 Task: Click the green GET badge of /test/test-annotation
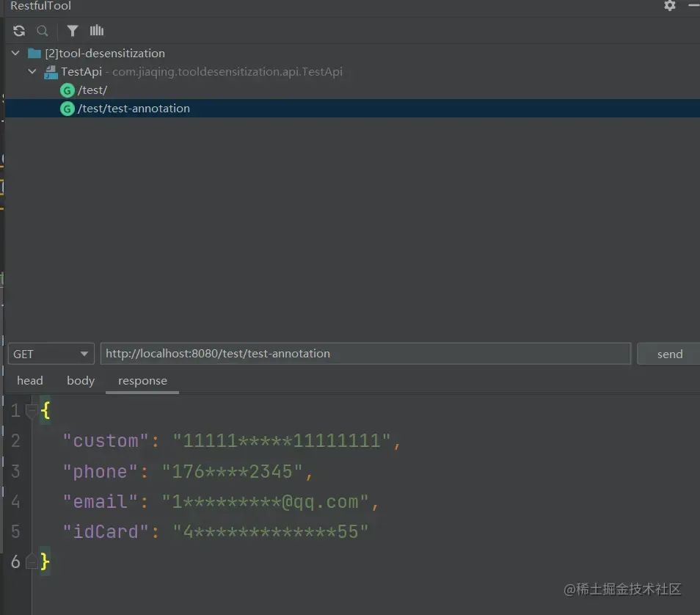67,109
